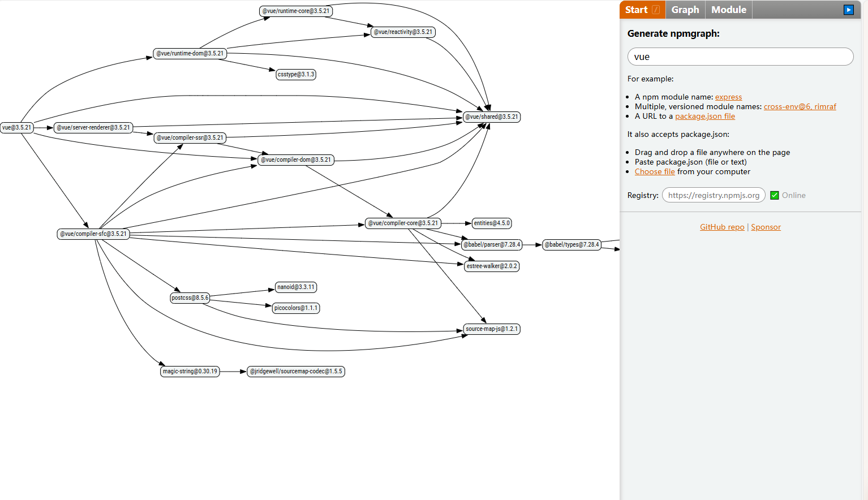Click the @vue/compiler-sfc@3.5.21 node
868x500 pixels.
[x=93, y=234]
